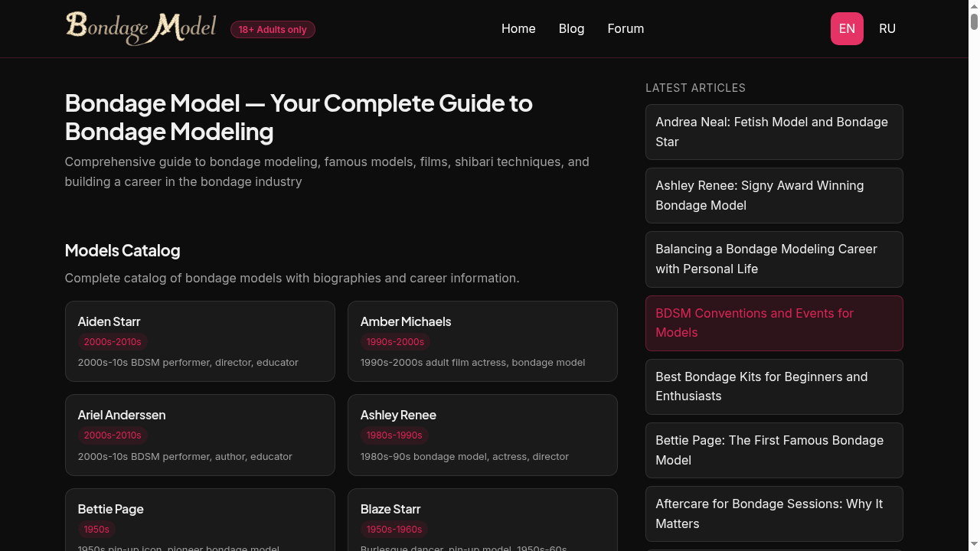Screen dimensions: 980x551
Task: Open Bettie Page First Famous article
Action: 773,450
